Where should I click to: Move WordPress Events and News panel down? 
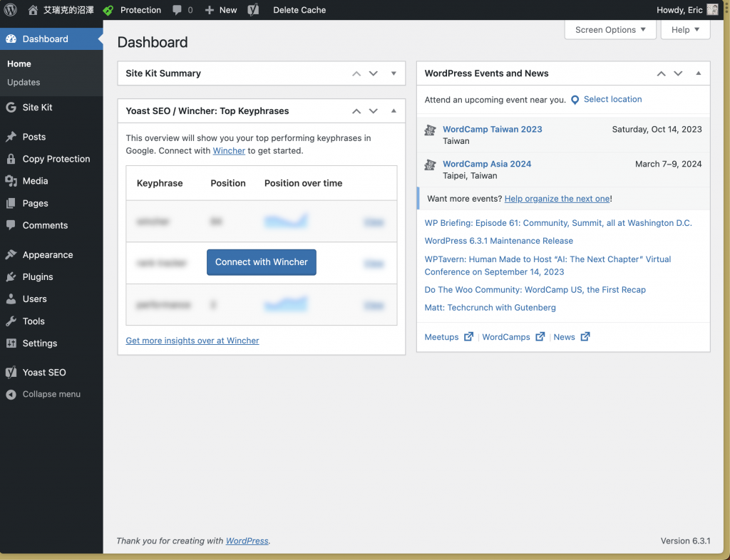point(679,73)
